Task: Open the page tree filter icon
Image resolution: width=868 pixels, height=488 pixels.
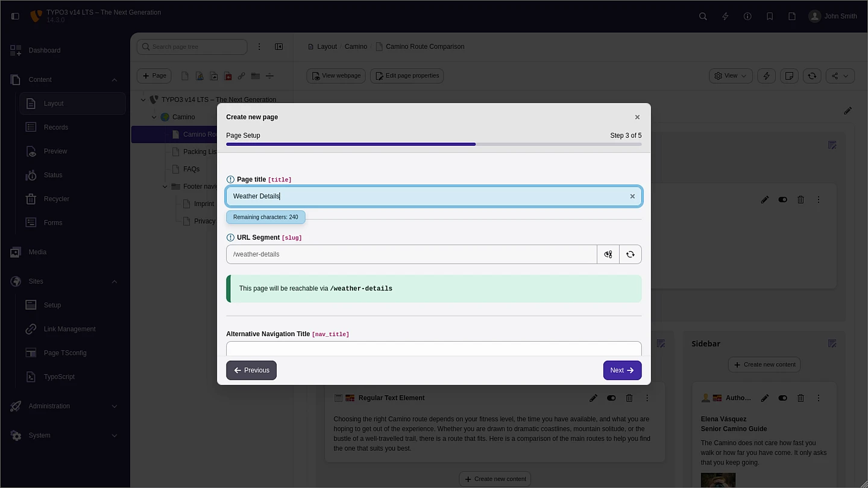Action: pos(259,46)
